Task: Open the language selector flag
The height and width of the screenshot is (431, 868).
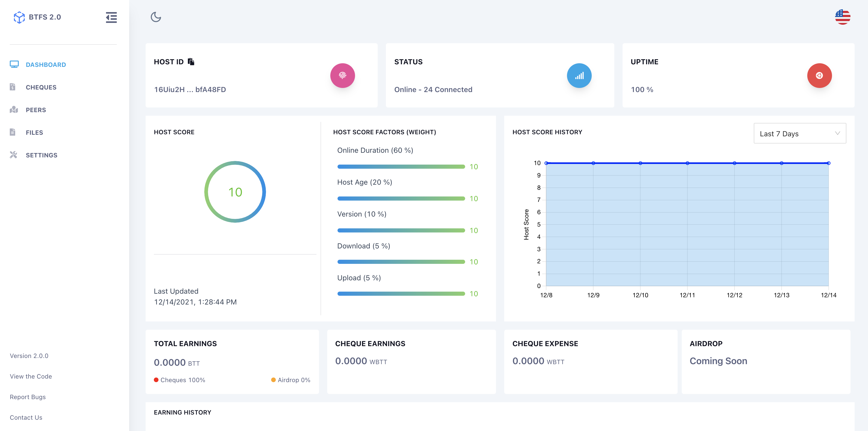Action: [842, 17]
